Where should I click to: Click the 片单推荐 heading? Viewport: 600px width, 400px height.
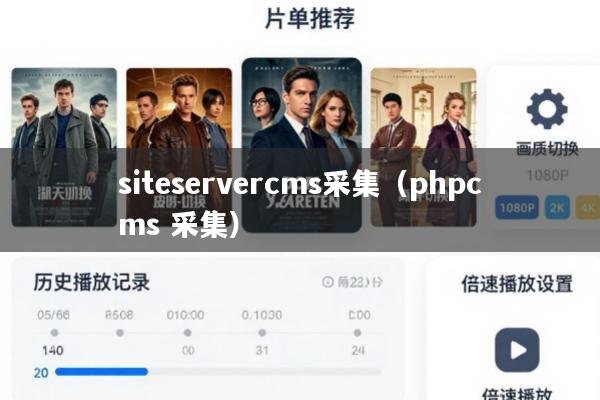tap(310, 18)
